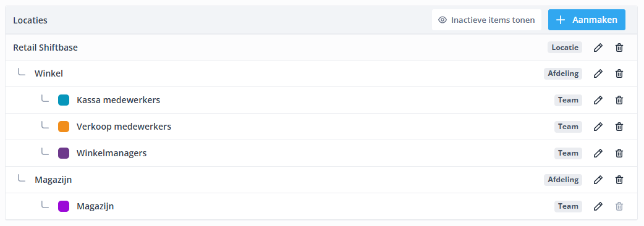This screenshot has height=226, width=644.
Task: Edit the Winkel department
Action: [x=598, y=74]
